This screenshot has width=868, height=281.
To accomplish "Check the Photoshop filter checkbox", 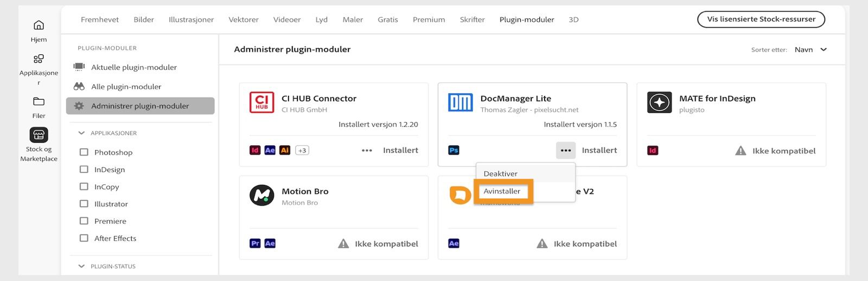I will click(84, 152).
